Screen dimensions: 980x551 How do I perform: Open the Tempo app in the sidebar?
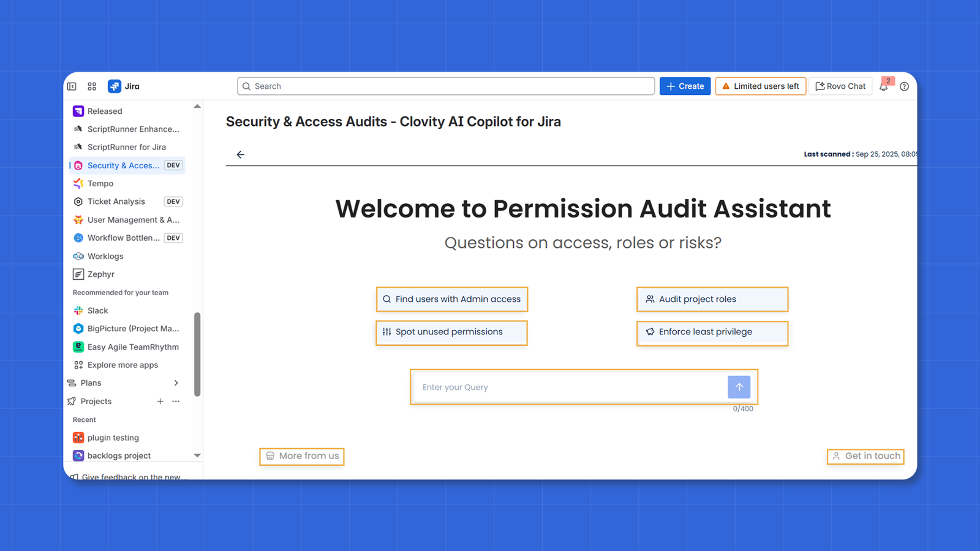coord(99,183)
